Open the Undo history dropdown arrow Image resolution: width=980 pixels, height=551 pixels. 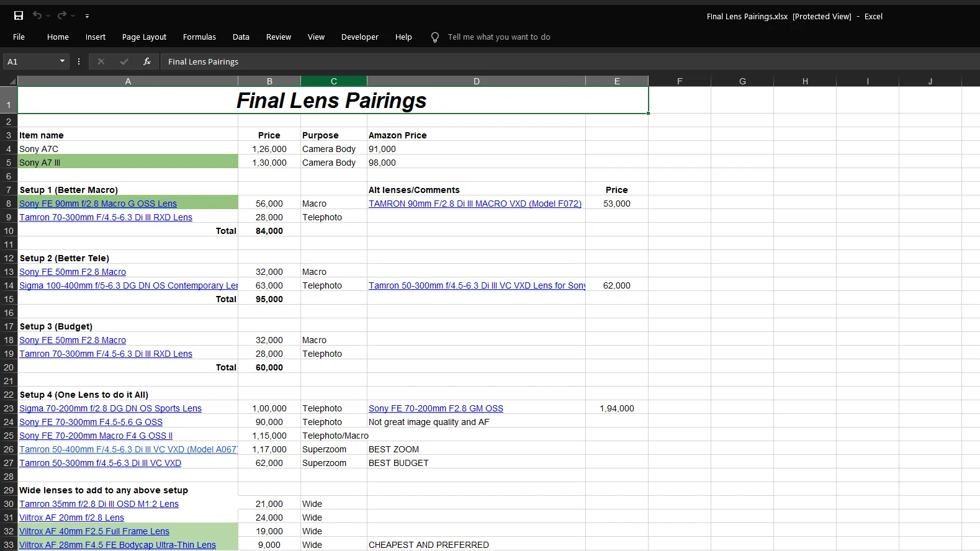pyautogui.click(x=48, y=16)
